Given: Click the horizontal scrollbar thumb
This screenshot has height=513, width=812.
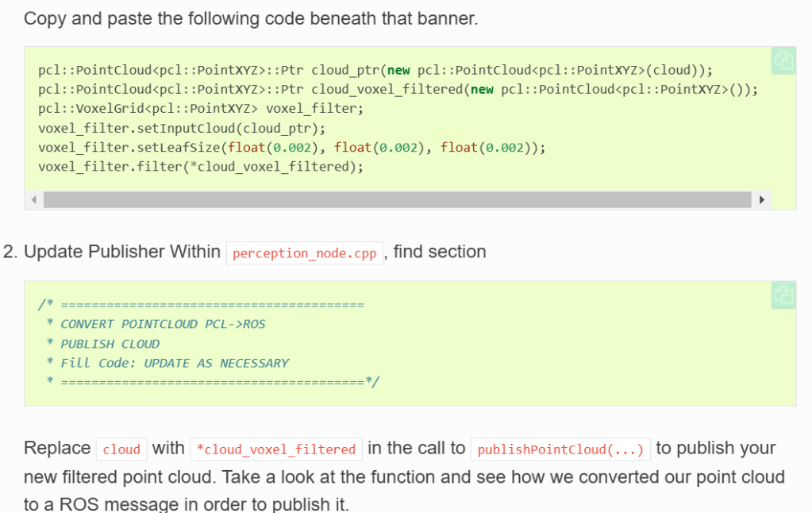Looking at the screenshot, I should pos(397,200).
